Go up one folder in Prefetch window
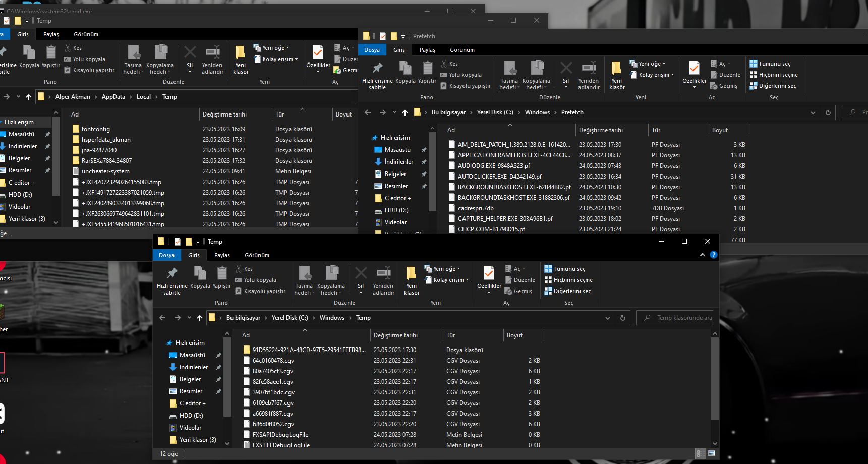 tap(404, 112)
